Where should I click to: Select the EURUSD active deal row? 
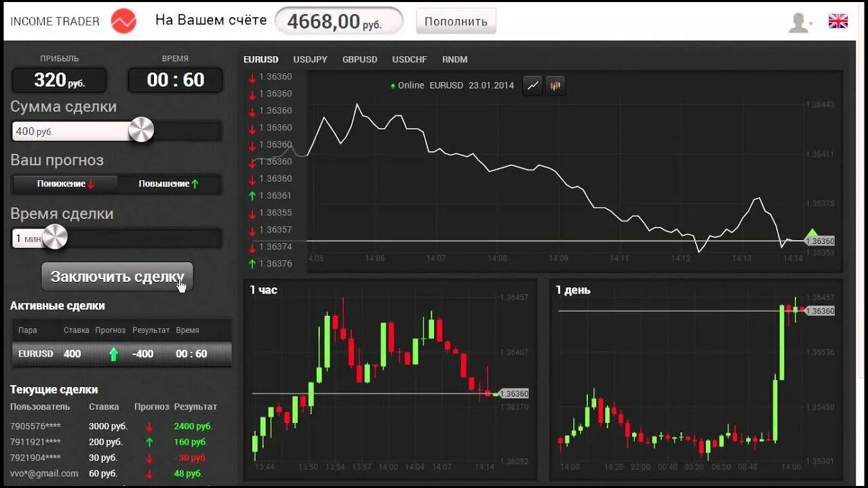click(x=122, y=354)
